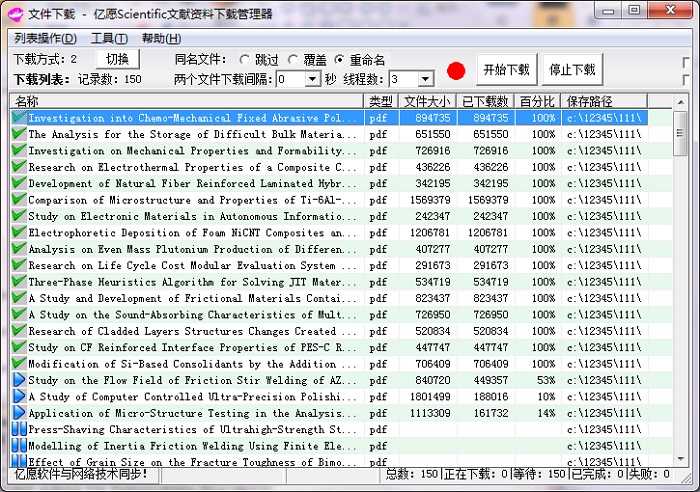Click check icon of selected 'Investigation into Chemo-Mechanical' row
The width and height of the screenshot is (700, 492).
tap(19, 117)
